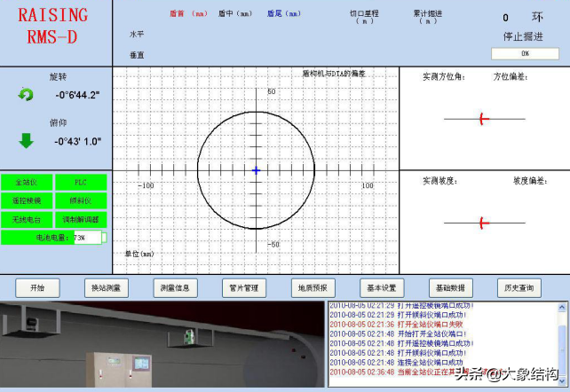The width and height of the screenshot is (570, 392).
Task: Click the blue crosshair at the chart center
Action: click(256, 169)
